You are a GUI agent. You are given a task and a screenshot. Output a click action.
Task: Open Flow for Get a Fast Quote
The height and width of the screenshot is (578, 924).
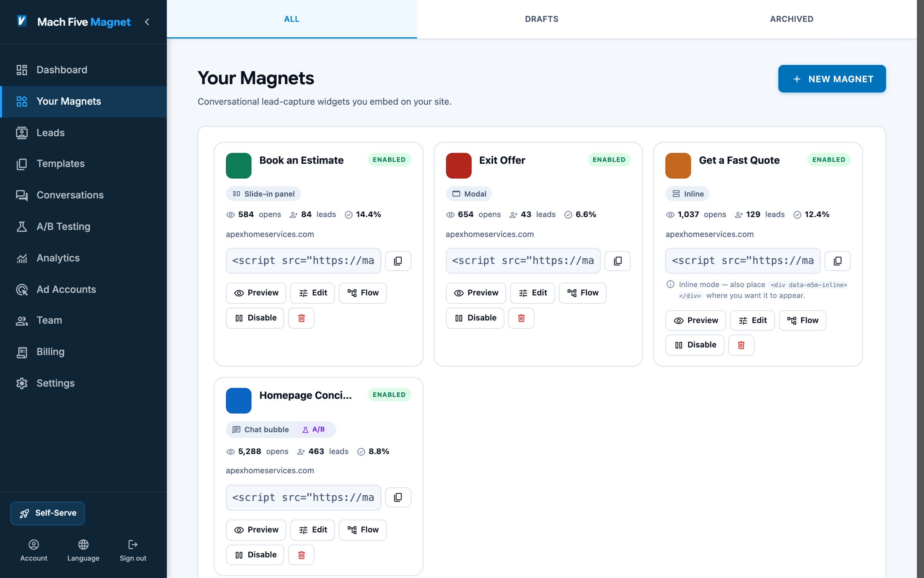(x=803, y=321)
